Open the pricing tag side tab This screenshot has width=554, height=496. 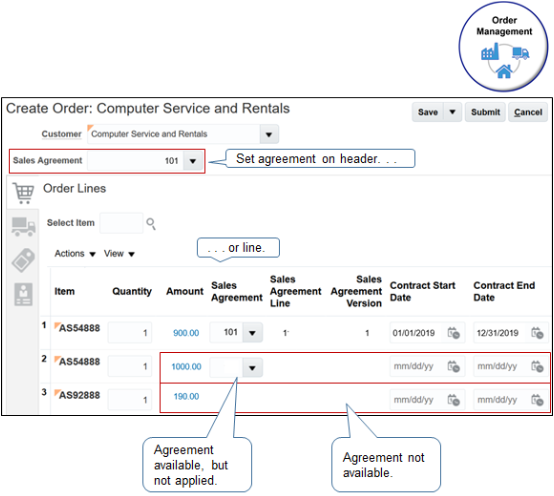pyautogui.click(x=23, y=260)
